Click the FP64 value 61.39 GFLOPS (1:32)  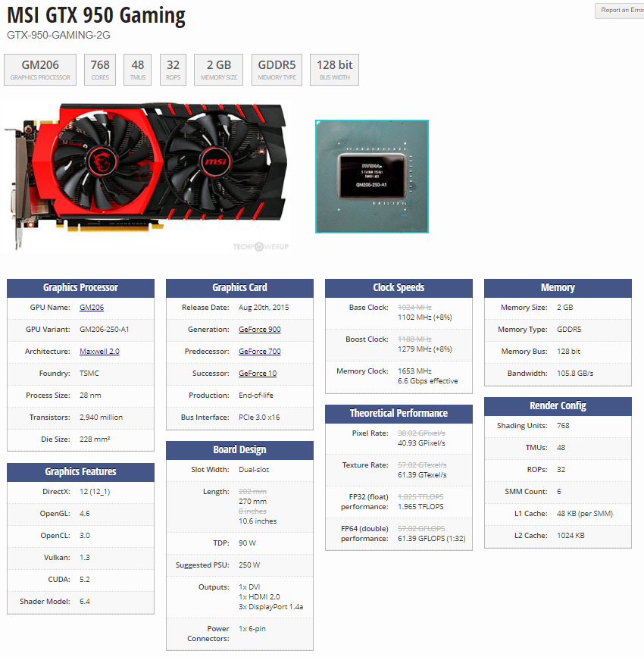(431, 539)
